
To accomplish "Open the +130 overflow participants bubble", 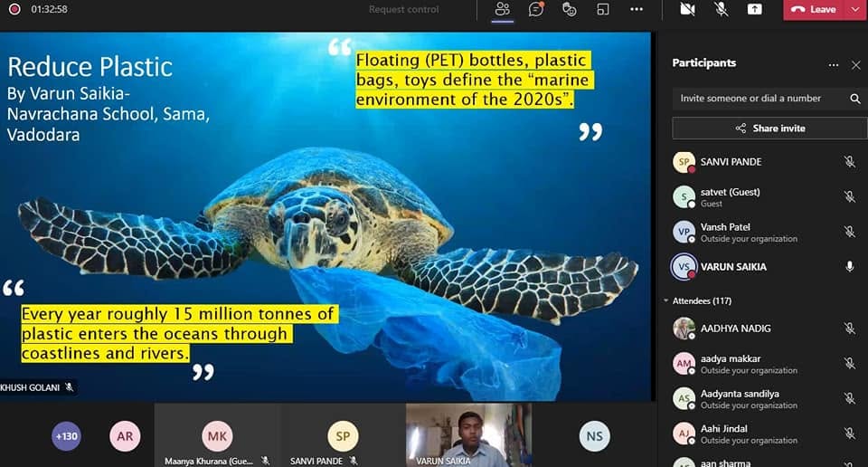I will [x=66, y=436].
